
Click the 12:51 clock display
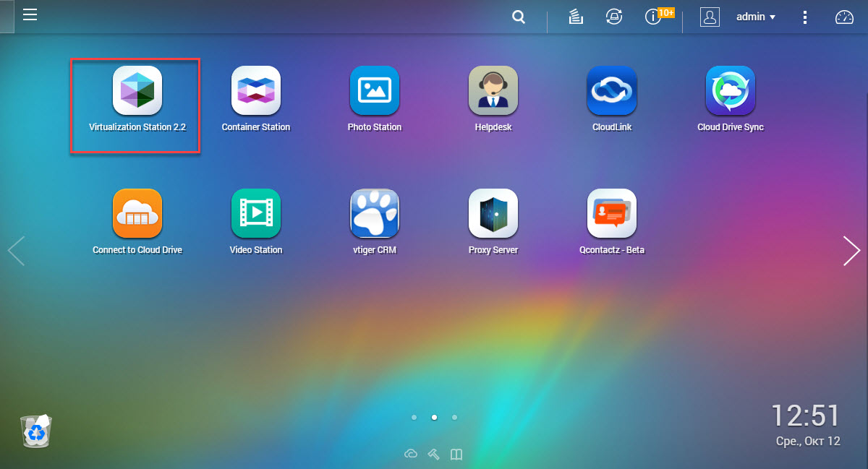(x=806, y=416)
